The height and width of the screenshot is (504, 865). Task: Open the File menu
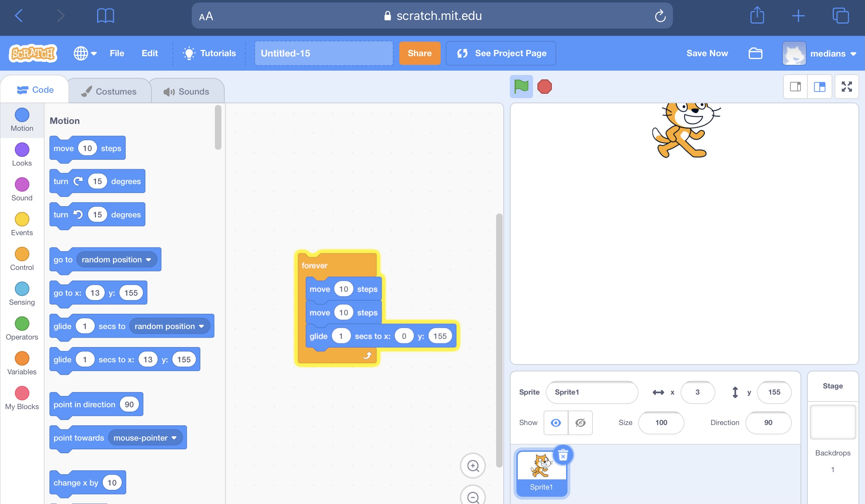[x=117, y=53]
